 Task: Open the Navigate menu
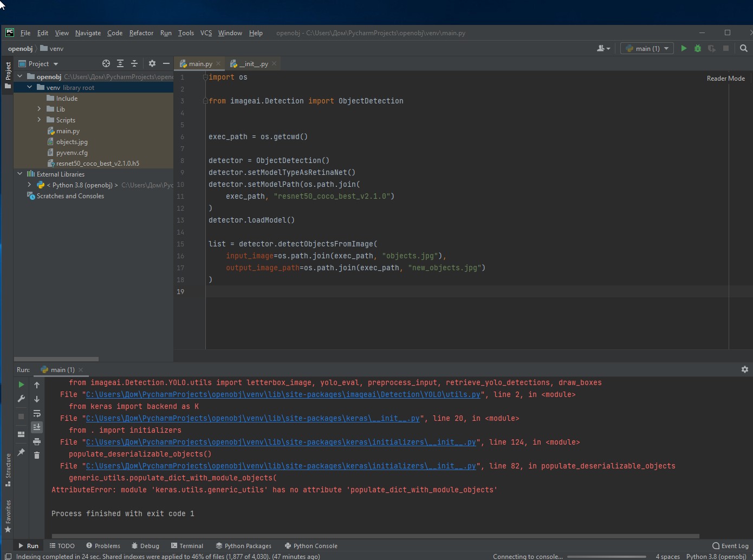pos(88,33)
